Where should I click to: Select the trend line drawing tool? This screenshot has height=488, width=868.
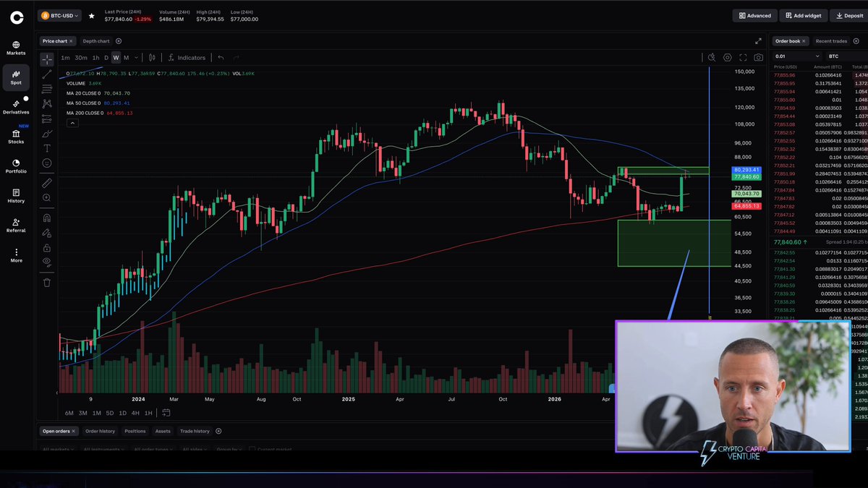tap(47, 74)
